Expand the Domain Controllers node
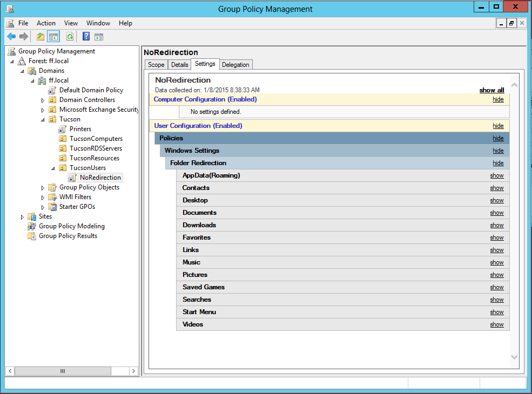Image resolution: width=532 pixels, height=394 pixels. coord(43,100)
